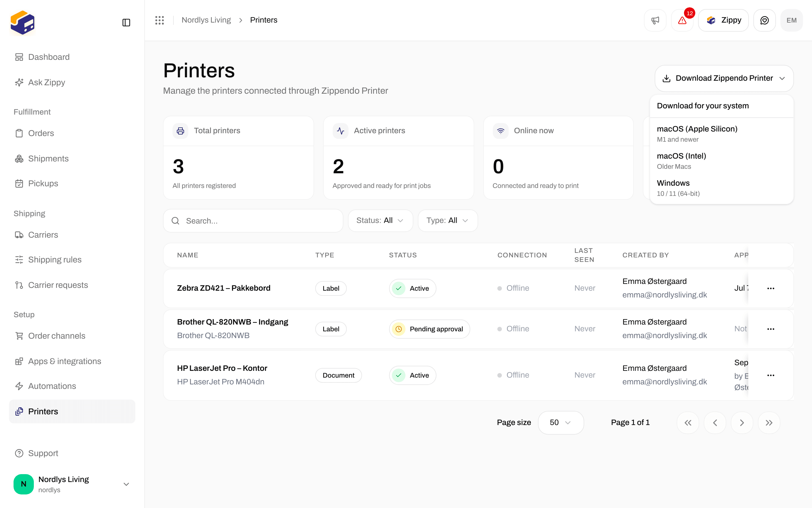Sort by the NAME column header
The height and width of the screenshot is (508, 812).
click(187, 255)
